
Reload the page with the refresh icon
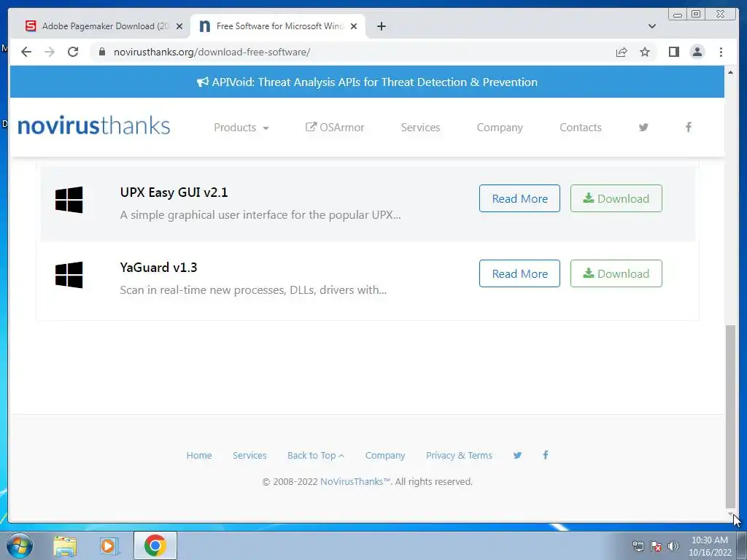(73, 52)
